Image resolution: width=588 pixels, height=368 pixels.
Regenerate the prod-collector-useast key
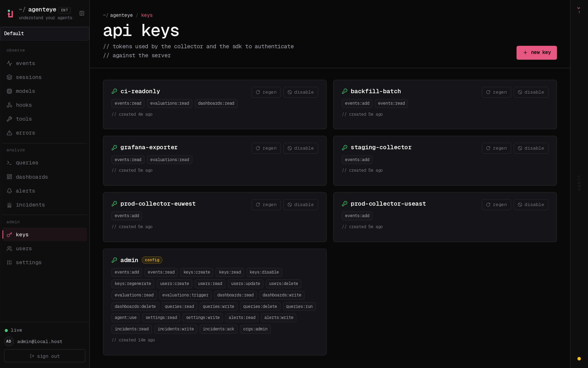click(x=496, y=205)
